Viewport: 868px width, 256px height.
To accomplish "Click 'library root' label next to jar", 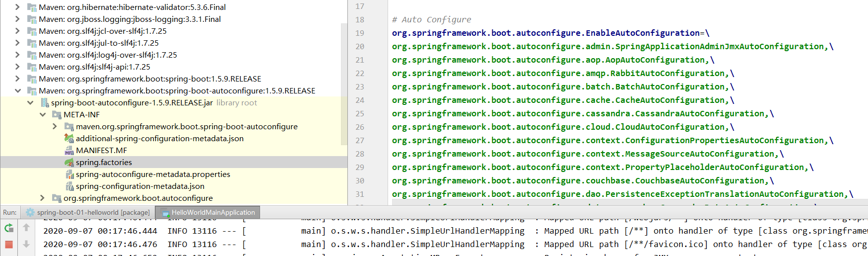I will pos(237,102).
